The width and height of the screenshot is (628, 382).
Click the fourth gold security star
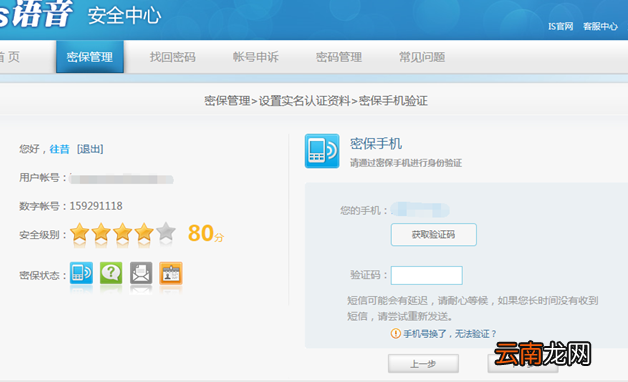coord(144,233)
